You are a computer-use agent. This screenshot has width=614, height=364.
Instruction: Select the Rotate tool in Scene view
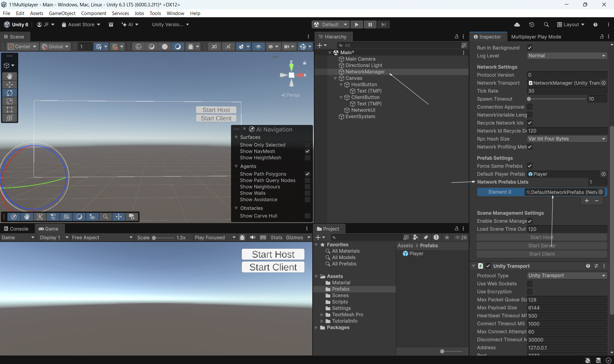pyautogui.click(x=10, y=93)
